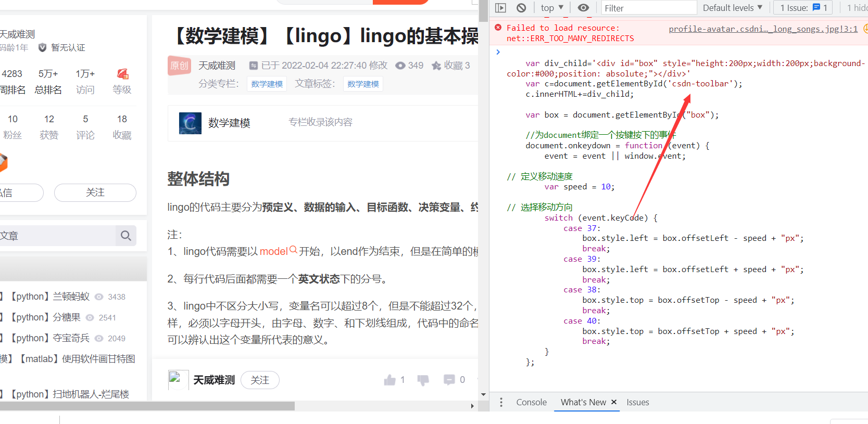Open comments via comment bubble icon
Screen dimensions: 868x424
click(449, 380)
